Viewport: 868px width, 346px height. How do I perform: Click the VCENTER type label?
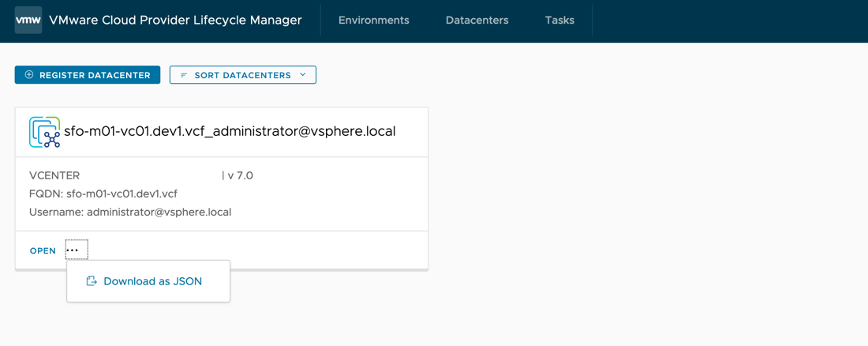click(54, 175)
